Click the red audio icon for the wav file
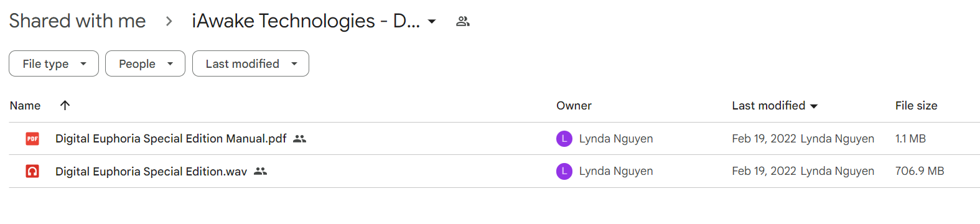The width and height of the screenshot is (980, 224). click(32, 171)
